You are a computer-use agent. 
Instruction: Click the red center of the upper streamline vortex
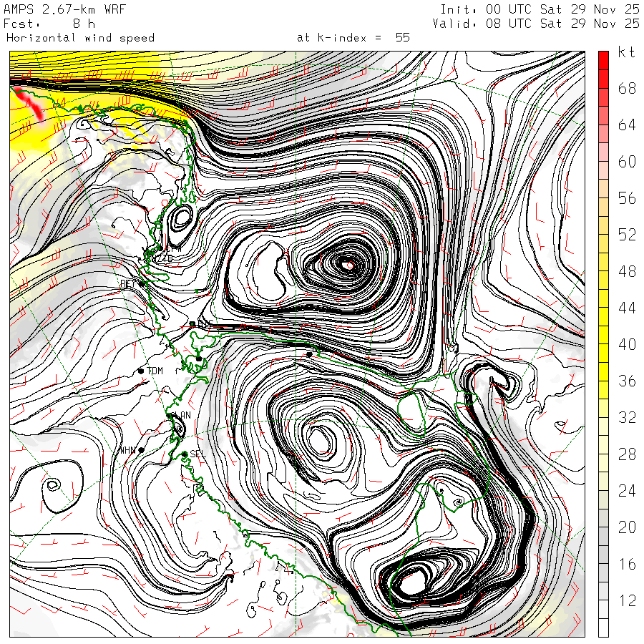click(x=350, y=265)
